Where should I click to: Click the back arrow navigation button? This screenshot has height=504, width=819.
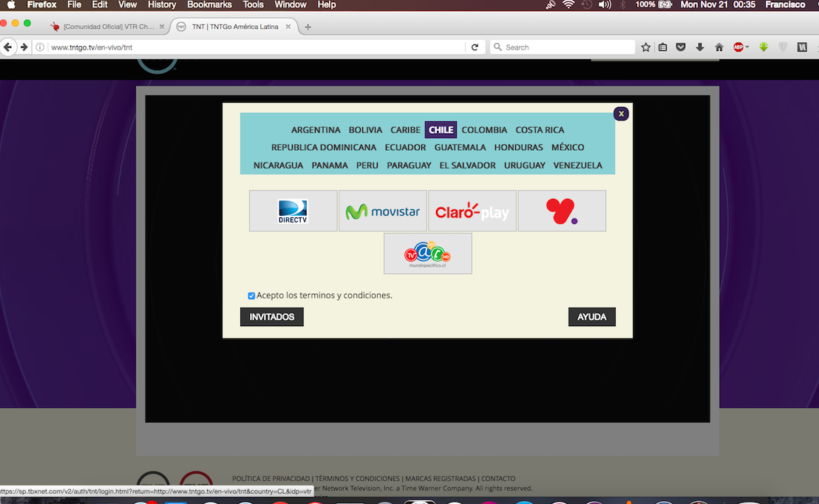[8, 47]
